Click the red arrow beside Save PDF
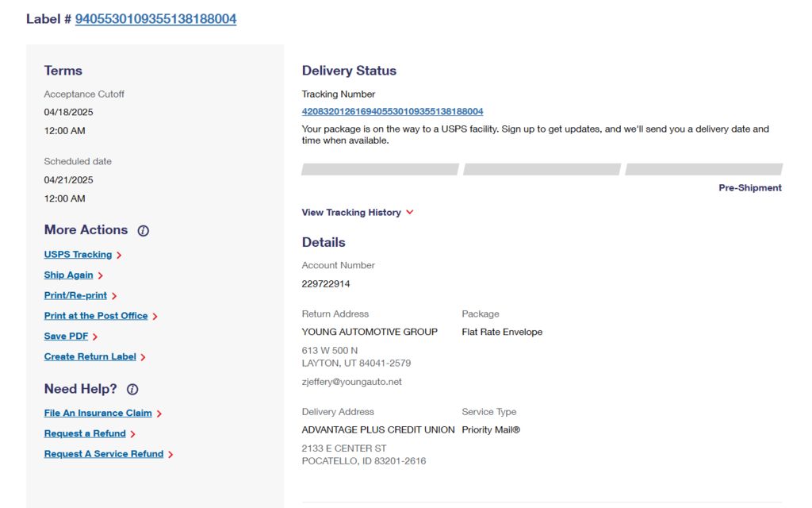Screen dimensions: 812x508 tap(95, 337)
